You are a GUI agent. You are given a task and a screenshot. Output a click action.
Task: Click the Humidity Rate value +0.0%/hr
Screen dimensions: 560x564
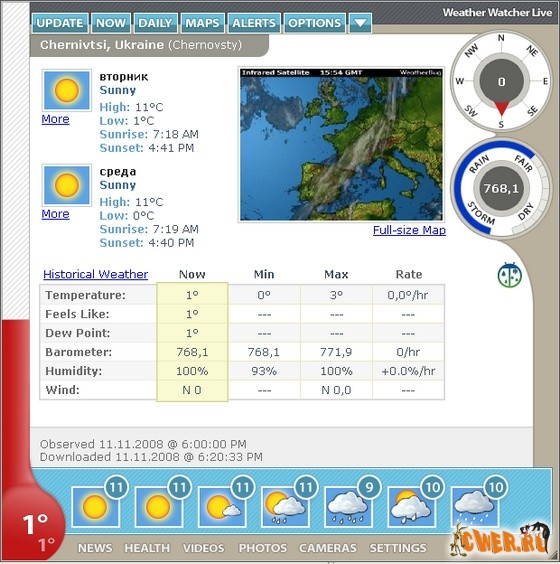[x=408, y=371]
